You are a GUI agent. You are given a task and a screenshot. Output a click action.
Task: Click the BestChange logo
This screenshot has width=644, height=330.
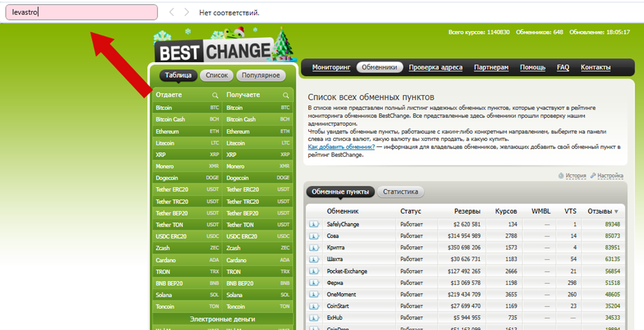coord(214,52)
